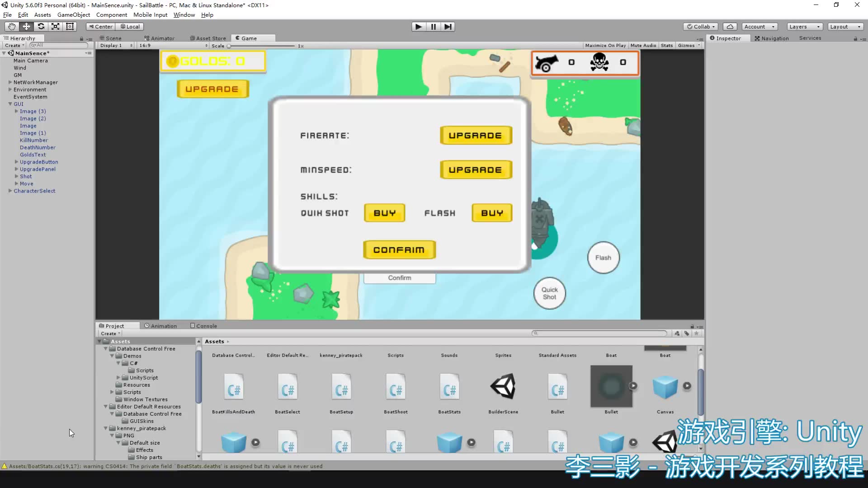Click the Game view Scale slider

pyautogui.click(x=262, y=46)
